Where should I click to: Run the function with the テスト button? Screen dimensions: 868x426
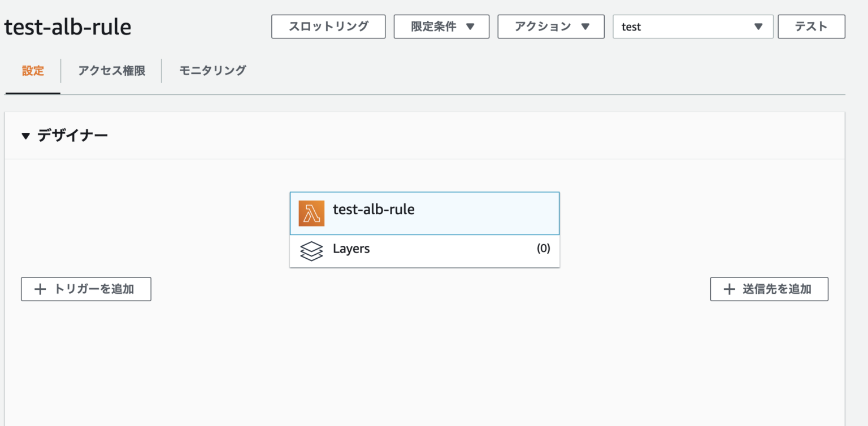tap(811, 26)
